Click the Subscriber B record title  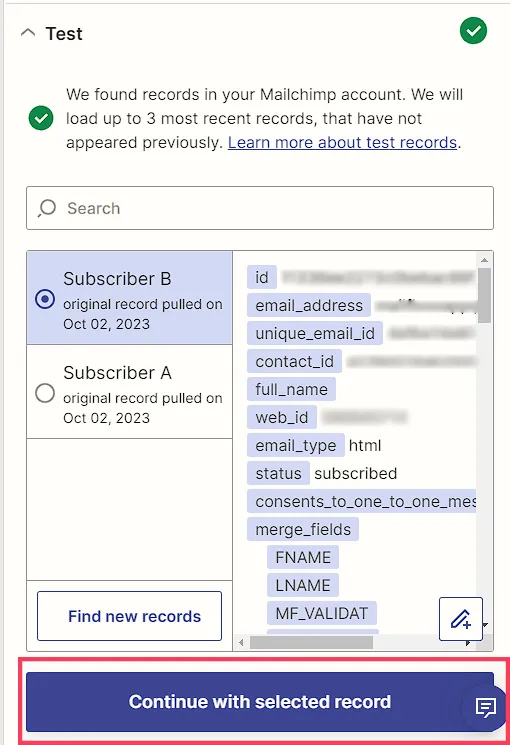tap(117, 279)
